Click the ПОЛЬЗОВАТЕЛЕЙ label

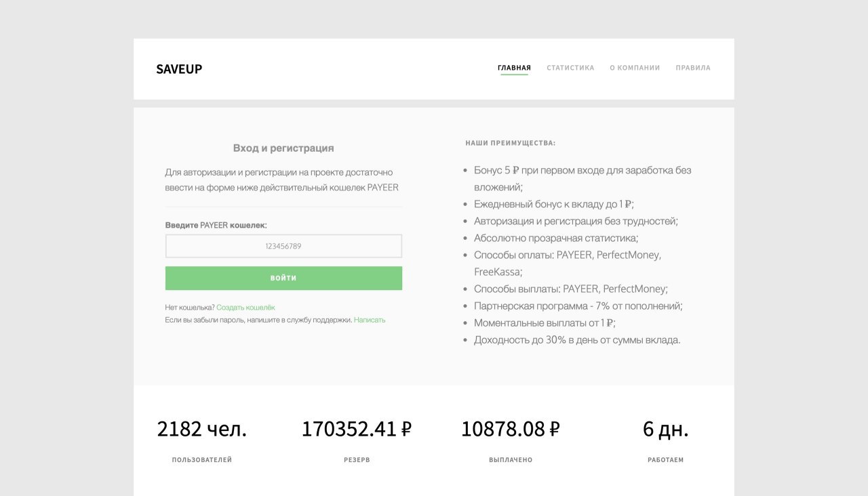[x=201, y=460]
